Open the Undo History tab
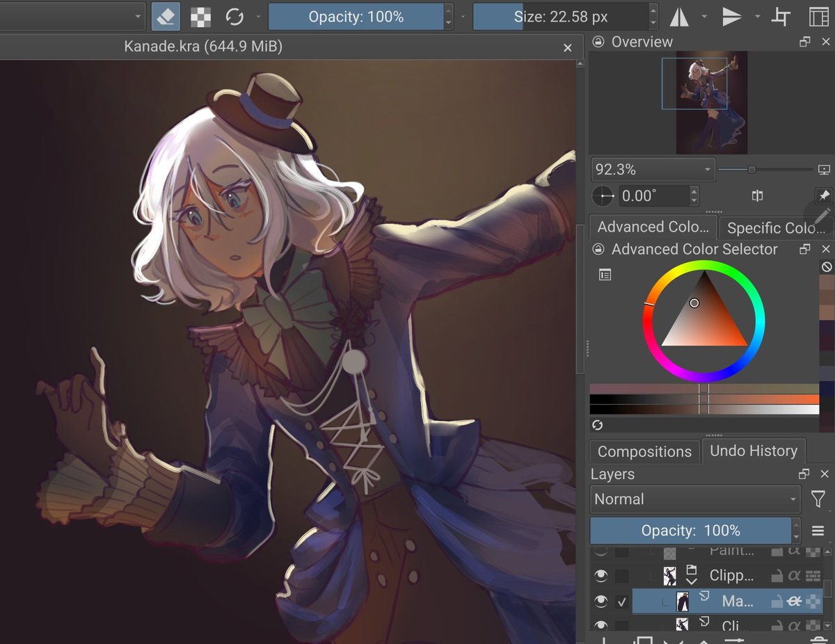This screenshot has width=835, height=644. pyautogui.click(x=754, y=451)
